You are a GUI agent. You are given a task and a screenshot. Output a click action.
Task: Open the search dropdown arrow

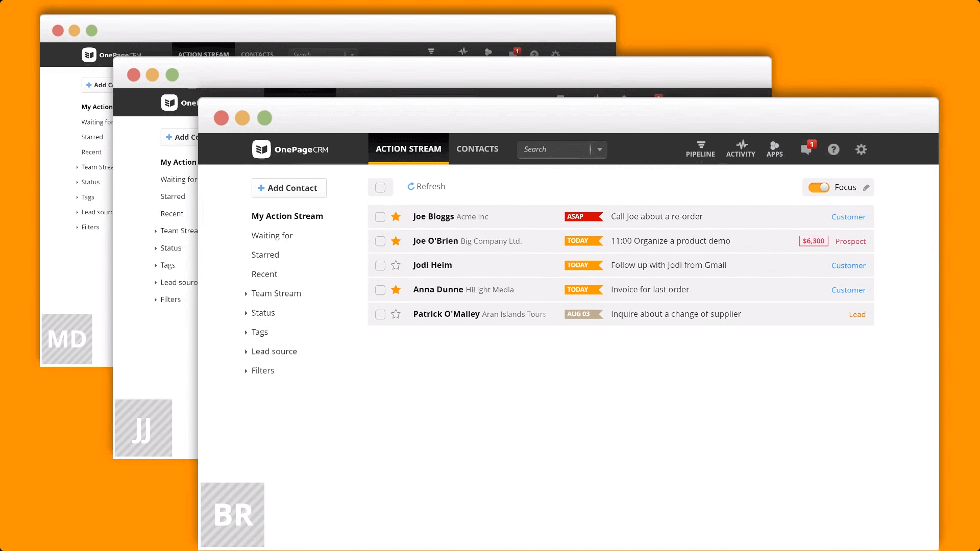click(x=600, y=149)
